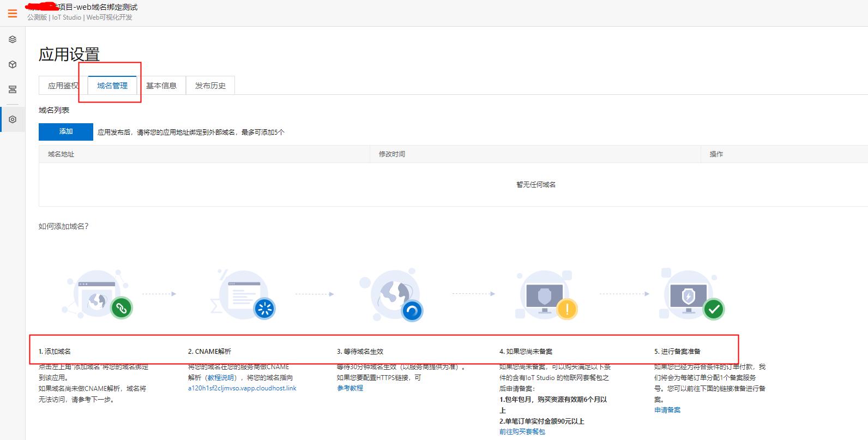This screenshot has height=440, width=868.
Task: Click step title 2. CNAME解析
Action: point(209,352)
